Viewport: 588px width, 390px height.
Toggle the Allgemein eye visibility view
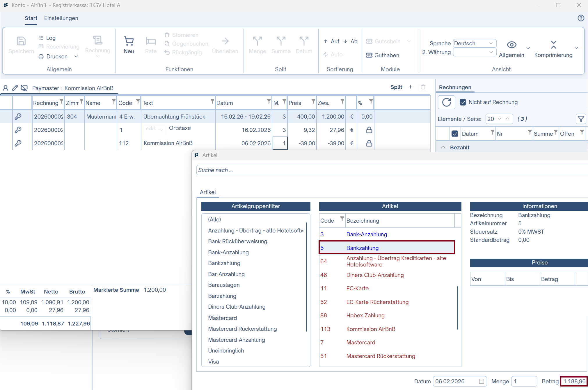[511, 45]
